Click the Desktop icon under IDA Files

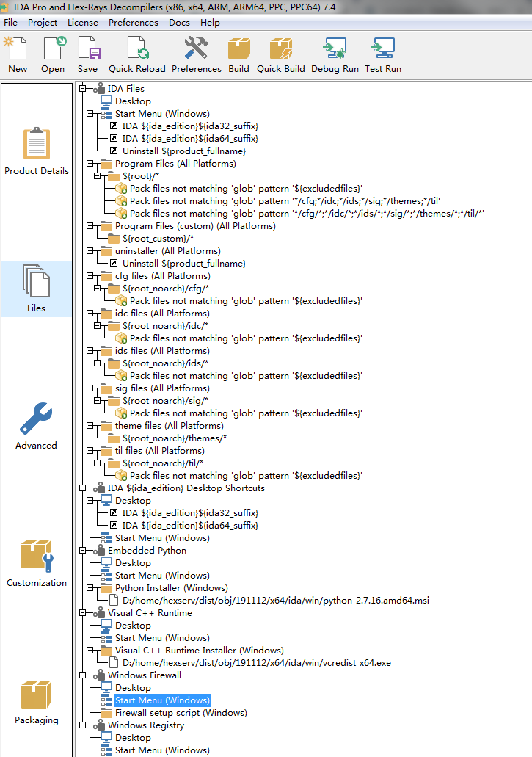point(106,101)
